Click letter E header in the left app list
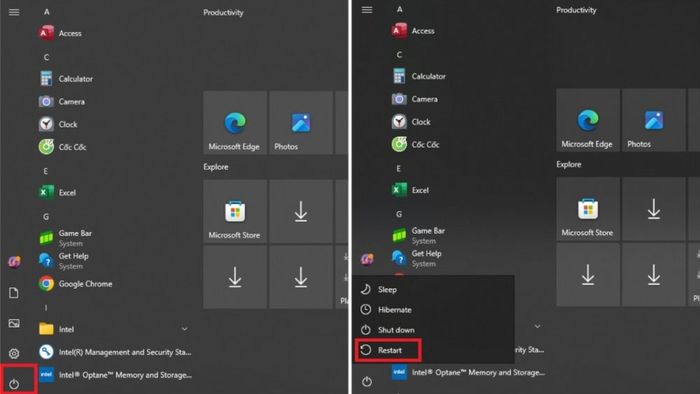Image resolution: width=700 pixels, height=394 pixels. (46, 171)
